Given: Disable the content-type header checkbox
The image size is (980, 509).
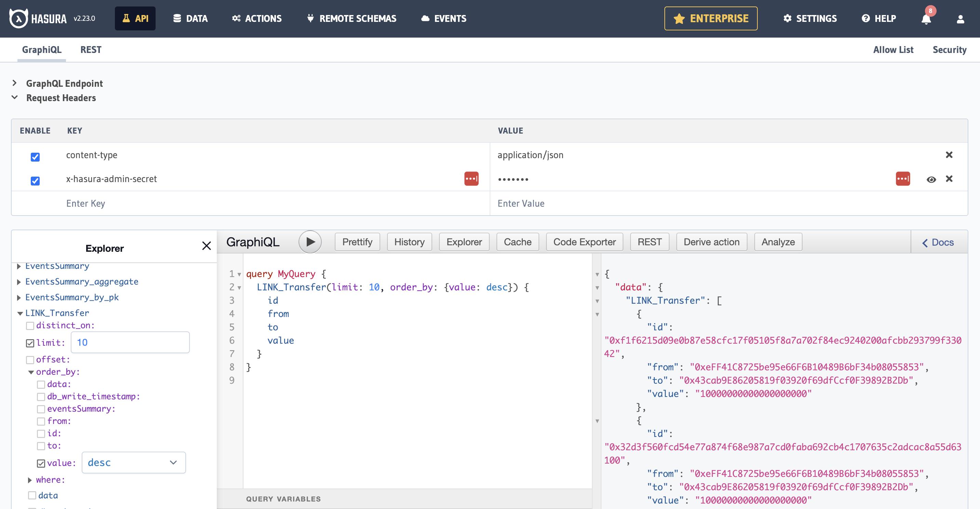Looking at the screenshot, I should 35,156.
